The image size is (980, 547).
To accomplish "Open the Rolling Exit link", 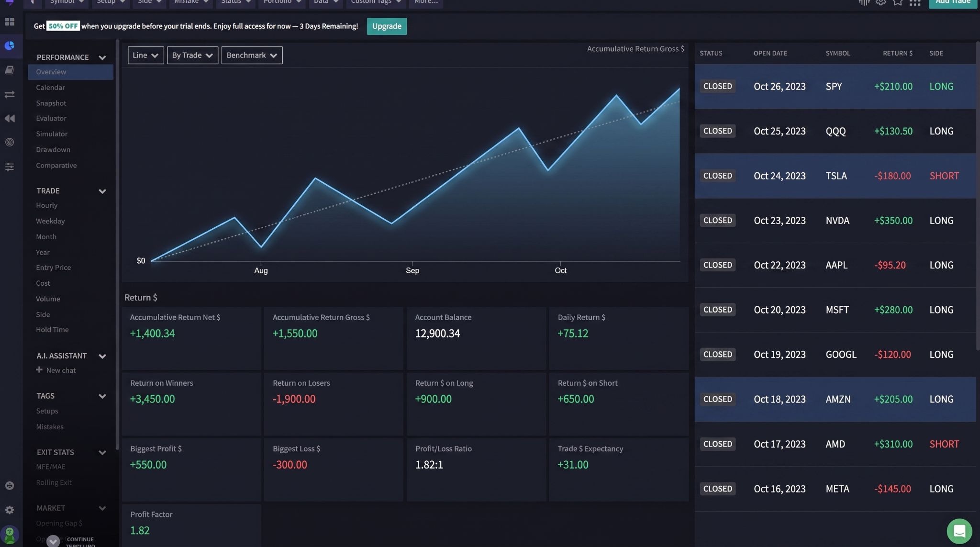I will (x=54, y=482).
